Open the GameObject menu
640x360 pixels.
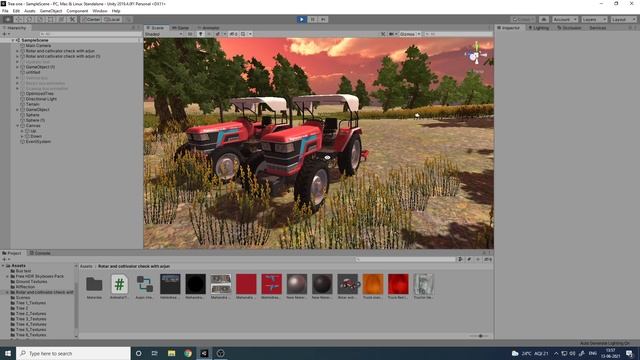pos(51,11)
